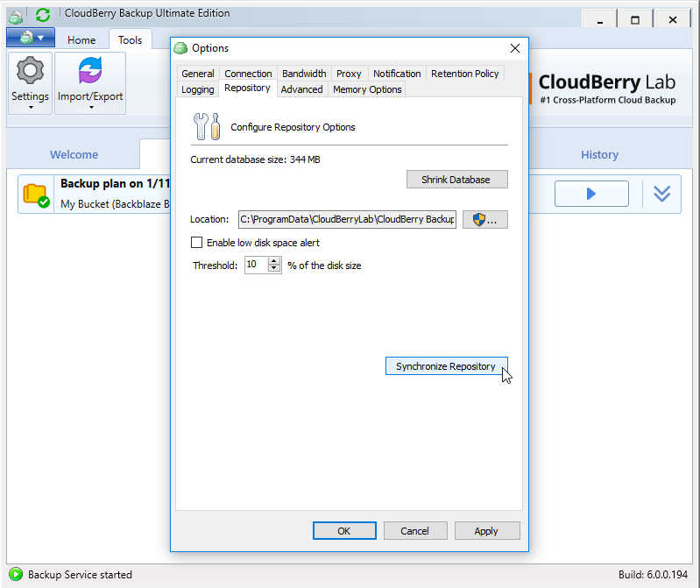Apply the options changes
The height and width of the screenshot is (588, 700).
pyautogui.click(x=486, y=531)
